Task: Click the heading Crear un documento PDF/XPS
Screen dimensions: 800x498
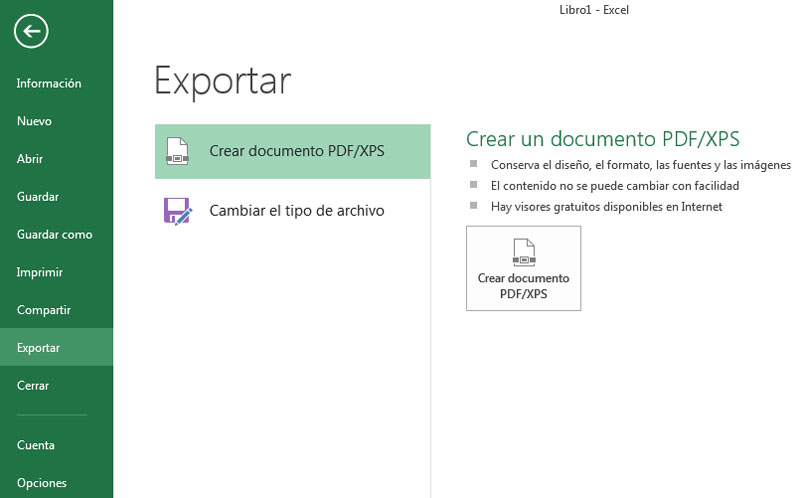Action: point(603,139)
